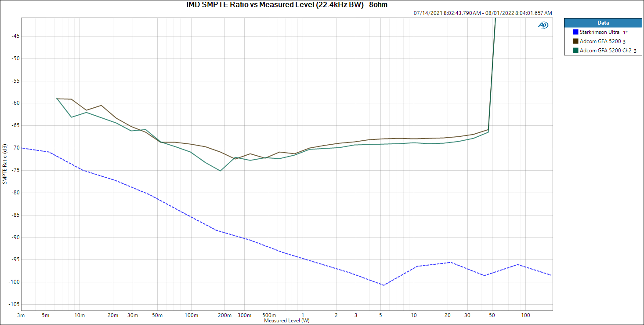Click the 500m tick on the x-axis
Screen dimensions: 644x325
tap(269, 316)
